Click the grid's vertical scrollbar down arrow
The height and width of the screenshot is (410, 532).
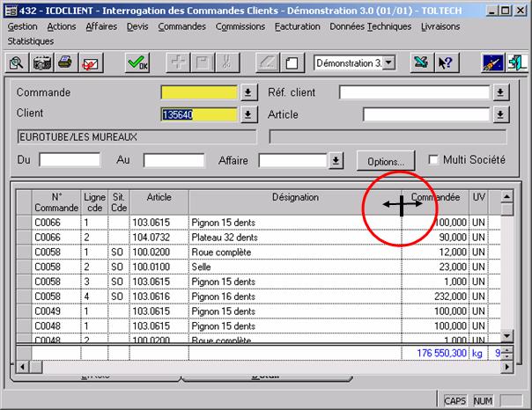click(507, 335)
